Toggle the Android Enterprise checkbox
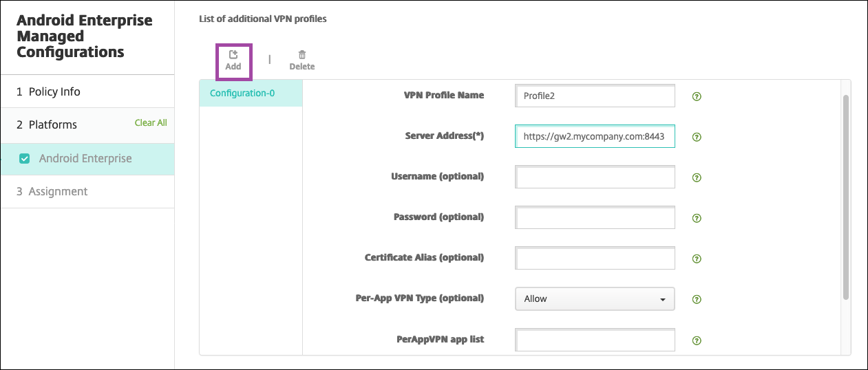The width and height of the screenshot is (868, 370). click(25, 159)
